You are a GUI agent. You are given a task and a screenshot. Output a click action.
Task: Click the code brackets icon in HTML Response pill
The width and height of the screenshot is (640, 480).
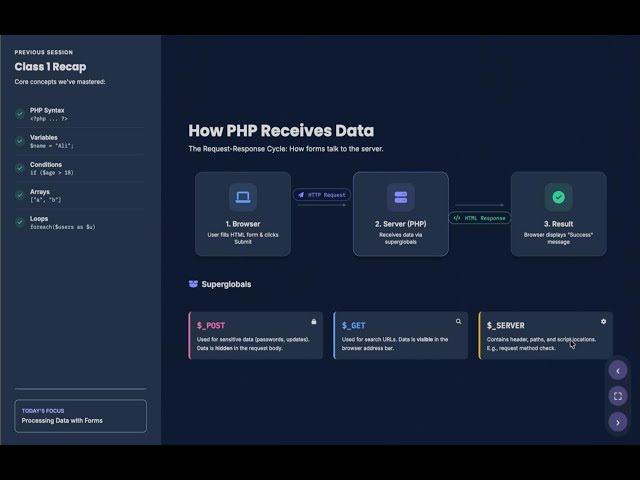coord(457,218)
